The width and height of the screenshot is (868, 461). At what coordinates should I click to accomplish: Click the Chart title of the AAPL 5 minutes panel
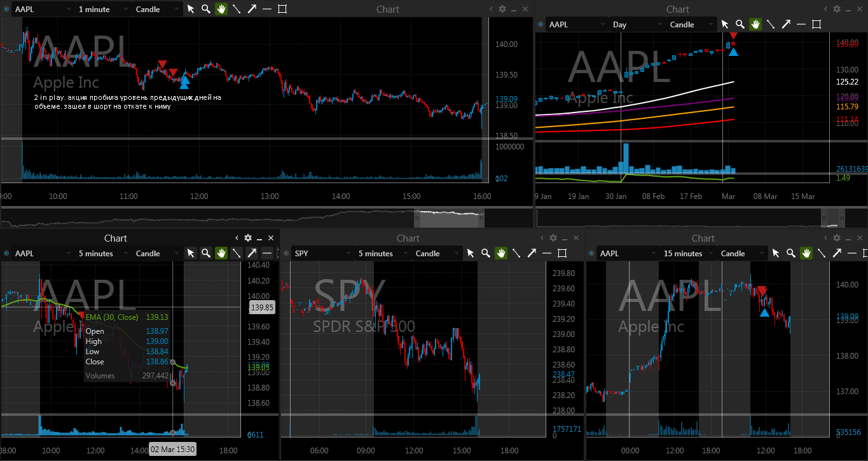pos(116,238)
